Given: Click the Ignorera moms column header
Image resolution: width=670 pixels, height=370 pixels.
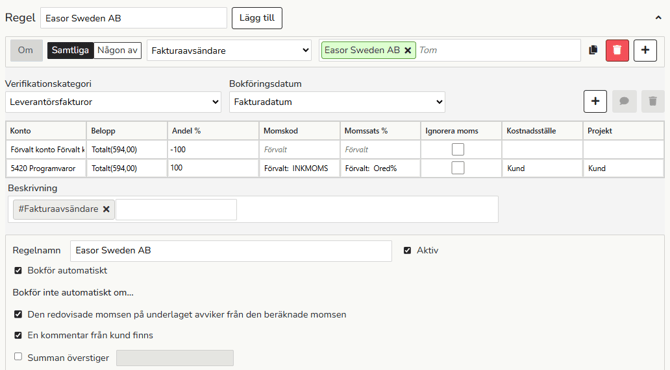Looking at the screenshot, I should 461,131.
